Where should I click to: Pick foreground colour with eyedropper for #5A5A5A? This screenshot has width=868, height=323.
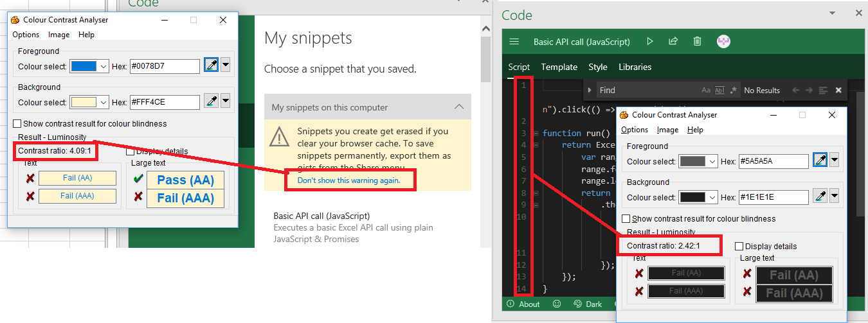[820, 161]
